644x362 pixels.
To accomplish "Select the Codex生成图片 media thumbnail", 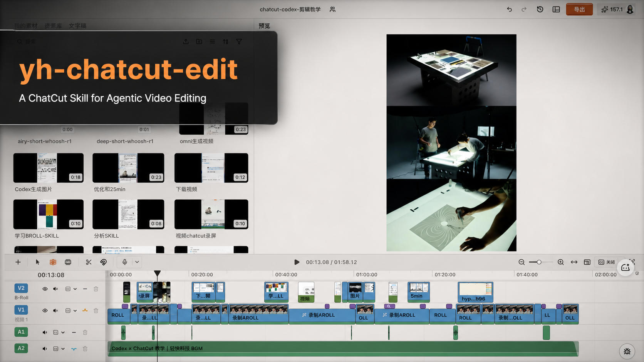I will tap(49, 168).
